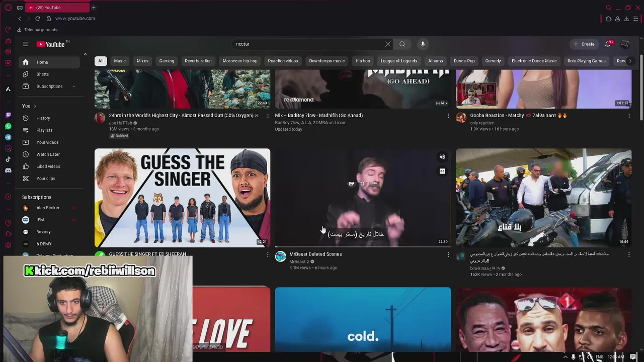Image resolution: width=644 pixels, height=362 pixels.
Task: Open Subscriptions in the sidebar
Action: [49, 86]
